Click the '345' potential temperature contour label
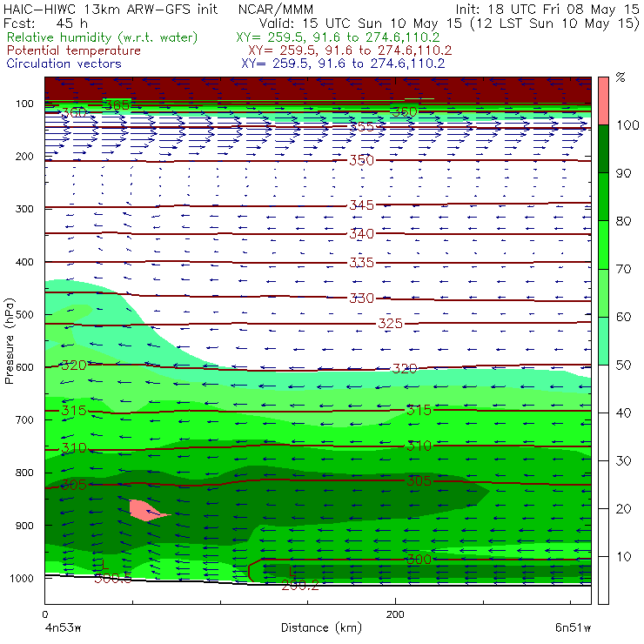This screenshot has width=644, height=644. (362, 205)
